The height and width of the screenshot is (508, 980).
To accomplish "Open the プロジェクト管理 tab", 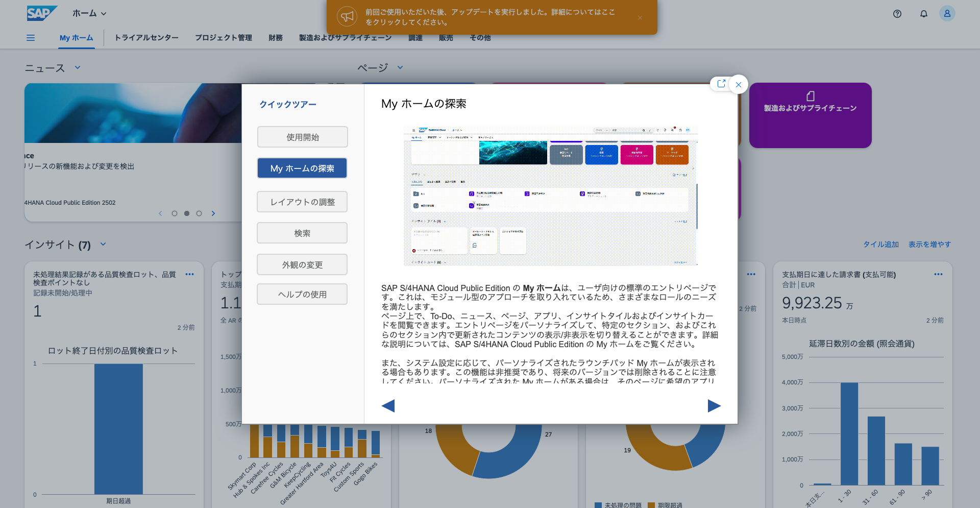I will [x=224, y=38].
